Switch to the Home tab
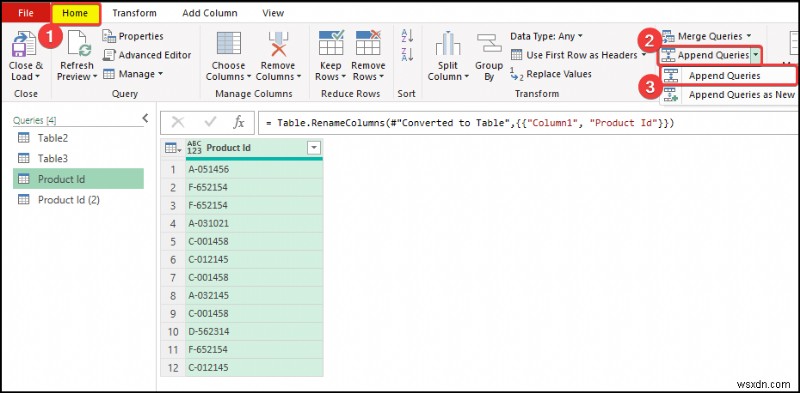800x393 pixels. click(75, 13)
